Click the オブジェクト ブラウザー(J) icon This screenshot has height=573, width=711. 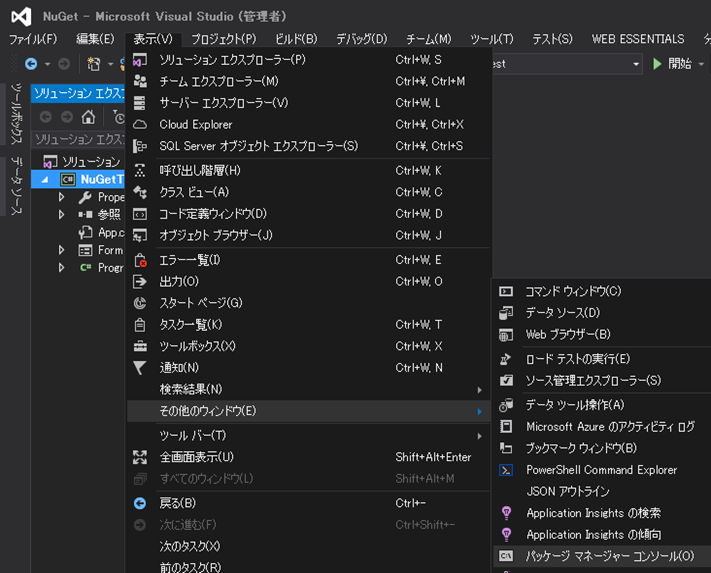[x=140, y=235]
